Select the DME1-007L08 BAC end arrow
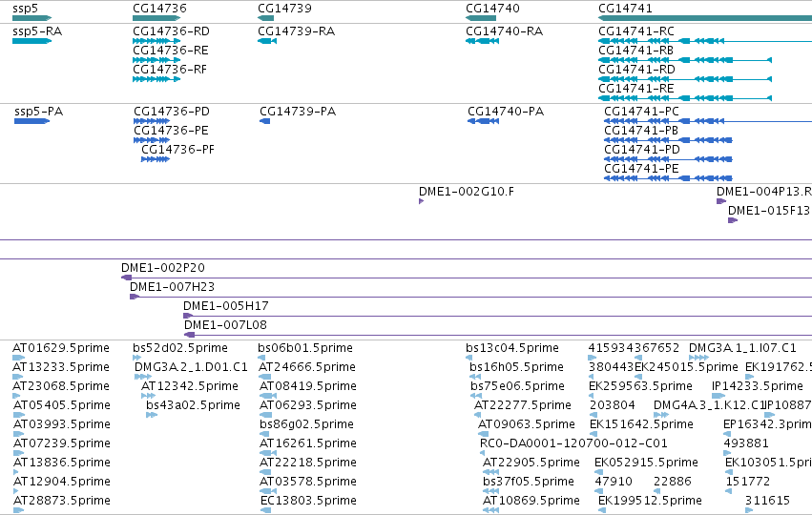 point(190,335)
